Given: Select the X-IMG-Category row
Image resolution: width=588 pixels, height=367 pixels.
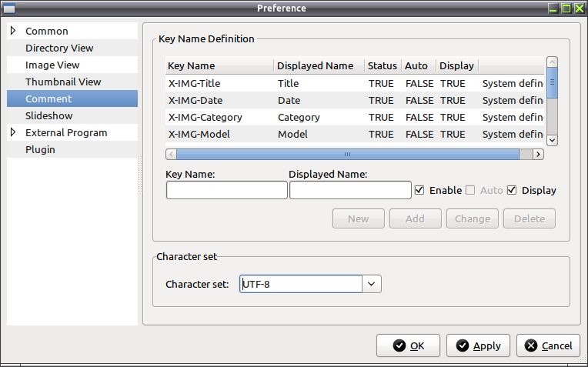Looking at the screenshot, I should 355,117.
